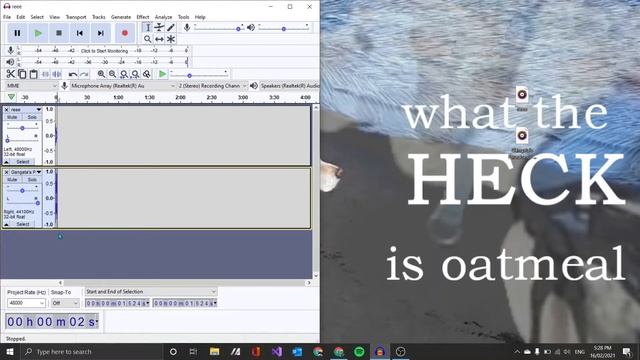Open the Generate menu
This screenshot has width=640, height=360.
(x=121, y=17)
